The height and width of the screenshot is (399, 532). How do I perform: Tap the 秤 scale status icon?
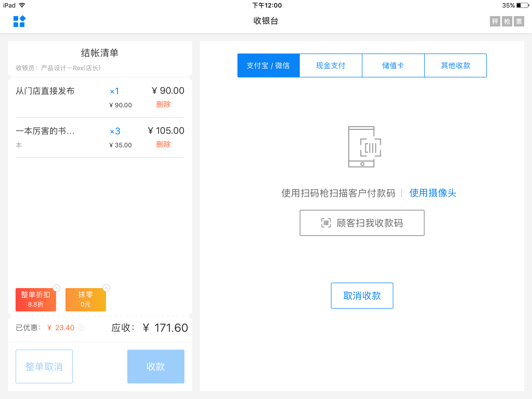coord(495,21)
